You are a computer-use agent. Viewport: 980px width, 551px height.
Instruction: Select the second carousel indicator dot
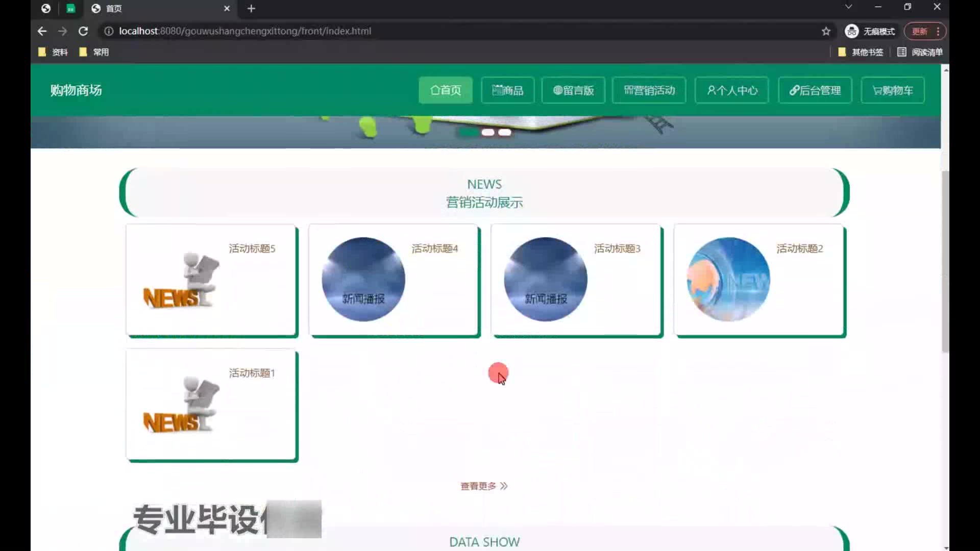[488, 133]
